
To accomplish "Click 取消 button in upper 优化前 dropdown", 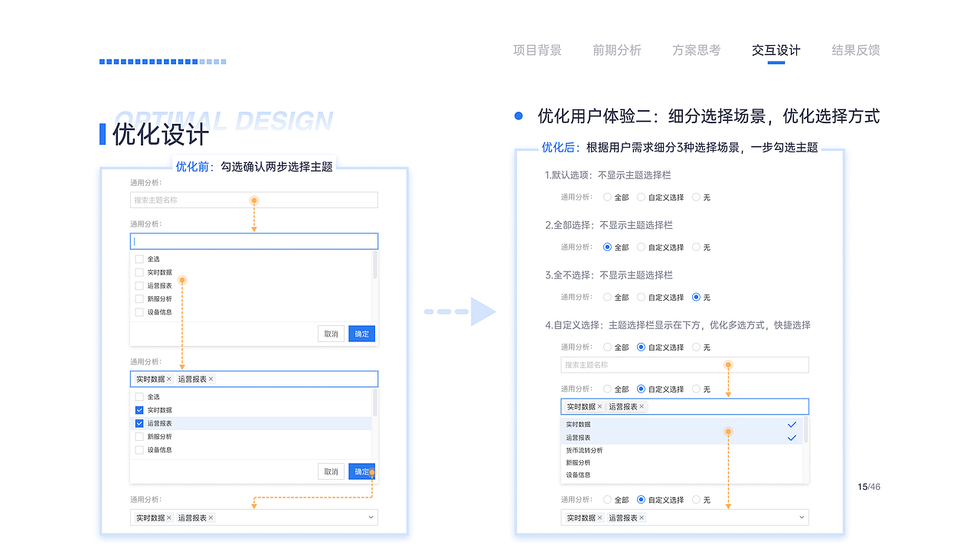I will [x=331, y=334].
